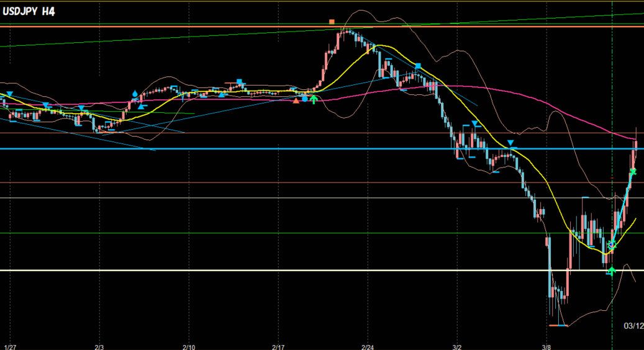Select the orange square marker above the February peak
644x350 pixels.
(332, 21)
